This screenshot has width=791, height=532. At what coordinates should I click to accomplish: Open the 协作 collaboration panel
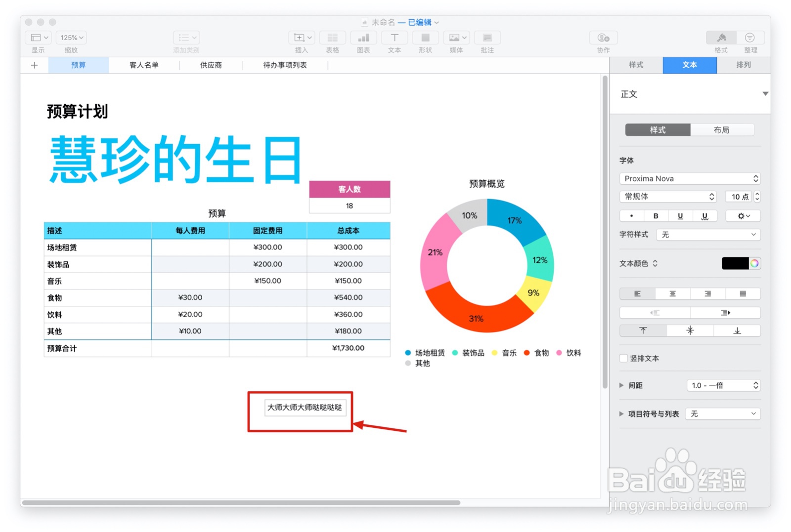coord(603,38)
